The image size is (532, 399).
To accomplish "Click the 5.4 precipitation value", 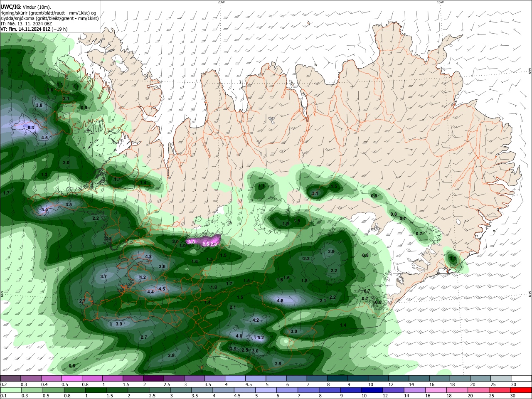I will coord(45,210).
